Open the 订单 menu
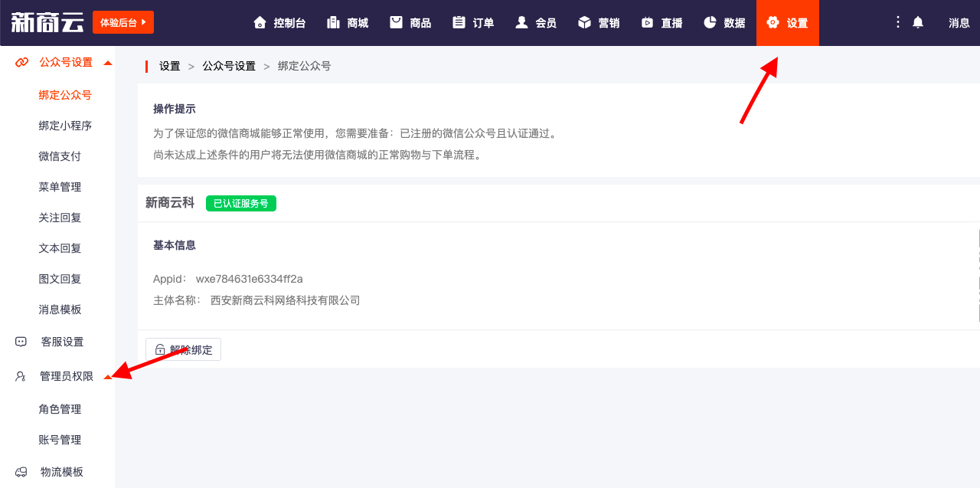The width and height of the screenshot is (980, 488). click(x=483, y=23)
